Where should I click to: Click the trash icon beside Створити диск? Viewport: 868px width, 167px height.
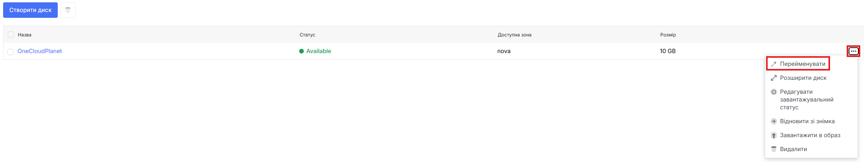click(68, 10)
